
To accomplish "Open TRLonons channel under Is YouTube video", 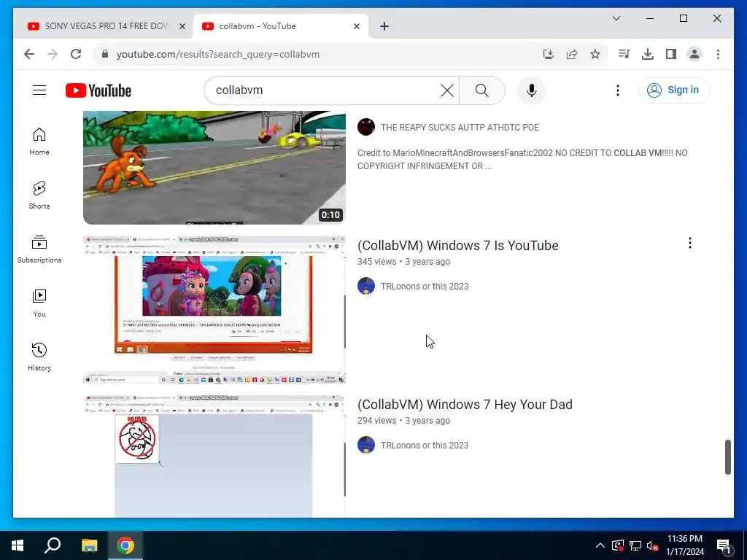I will pos(425,286).
